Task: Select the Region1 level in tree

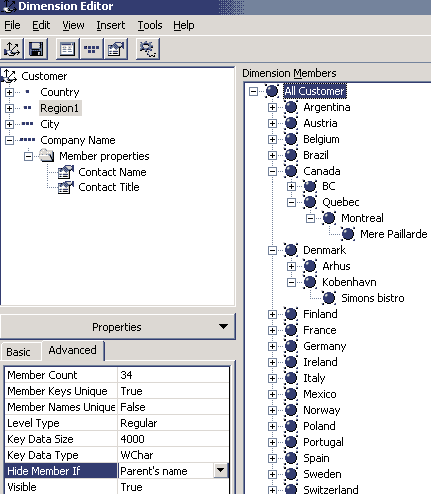Action: click(x=60, y=108)
